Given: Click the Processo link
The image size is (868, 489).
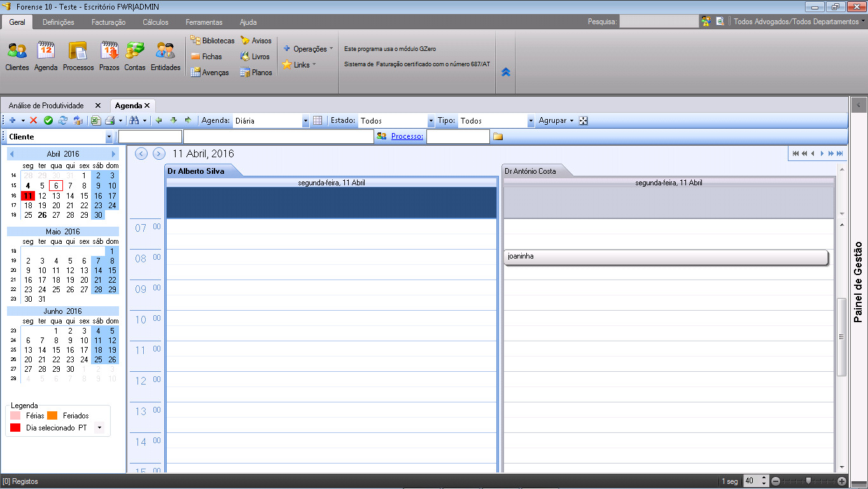Looking at the screenshot, I should (x=407, y=136).
